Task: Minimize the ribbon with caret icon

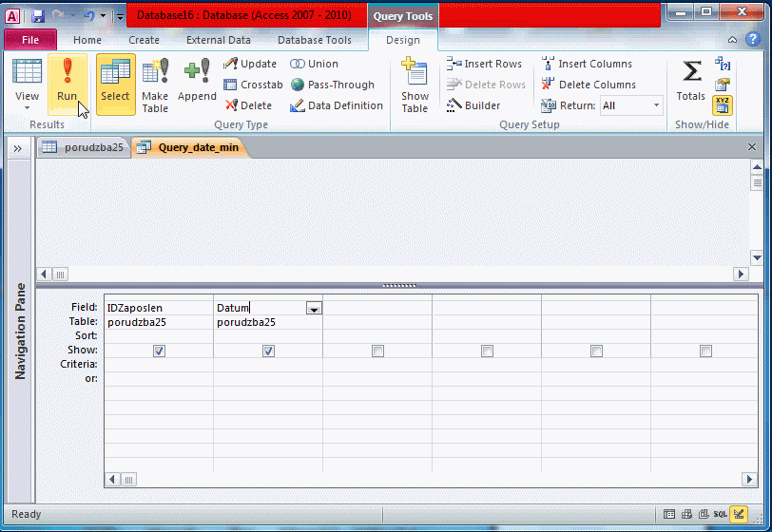Action: (733, 40)
